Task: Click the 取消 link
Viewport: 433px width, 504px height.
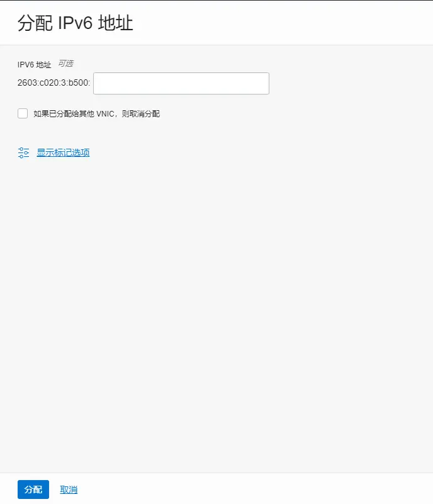Action: pos(69,490)
